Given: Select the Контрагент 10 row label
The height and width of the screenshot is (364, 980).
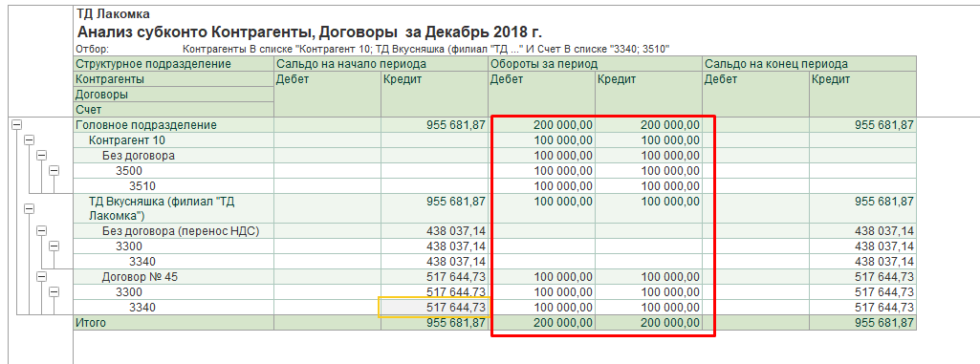Looking at the screenshot, I should point(127,140).
